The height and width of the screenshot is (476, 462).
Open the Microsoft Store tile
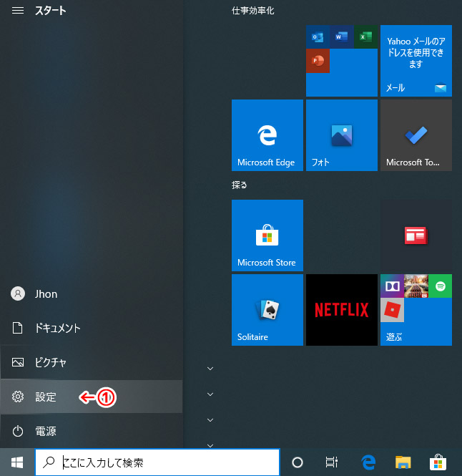coord(267,235)
